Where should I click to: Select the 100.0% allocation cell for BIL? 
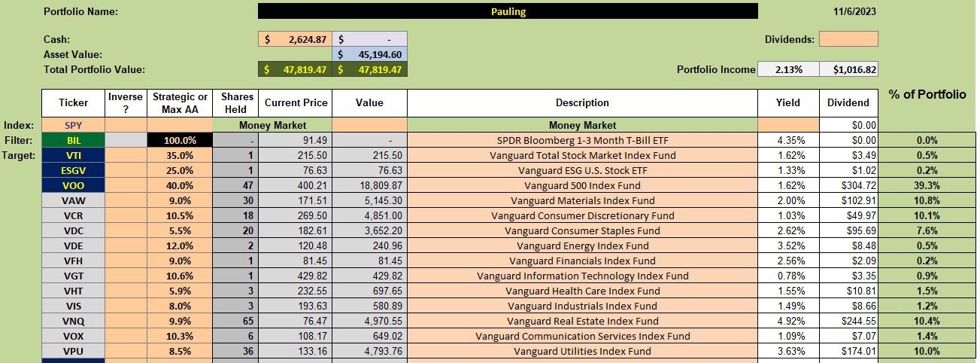coord(180,140)
